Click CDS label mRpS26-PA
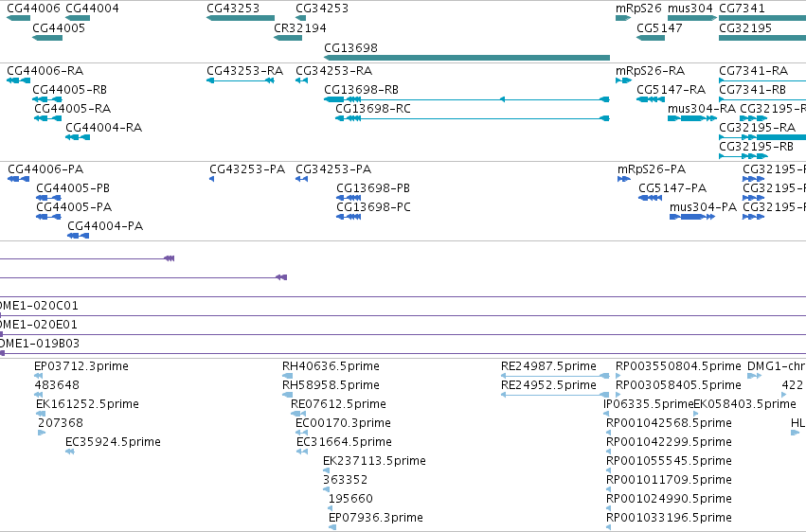The image size is (806, 532). [x=652, y=169]
